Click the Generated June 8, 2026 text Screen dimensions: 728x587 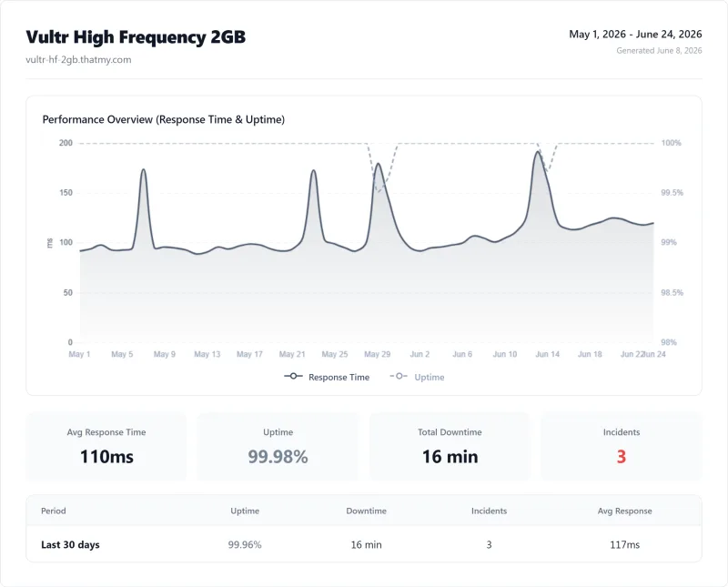pos(659,51)
